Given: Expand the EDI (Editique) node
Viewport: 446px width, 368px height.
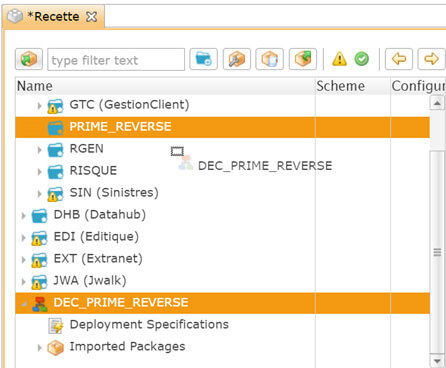Looking at the screenshot, I should point(23,238).
